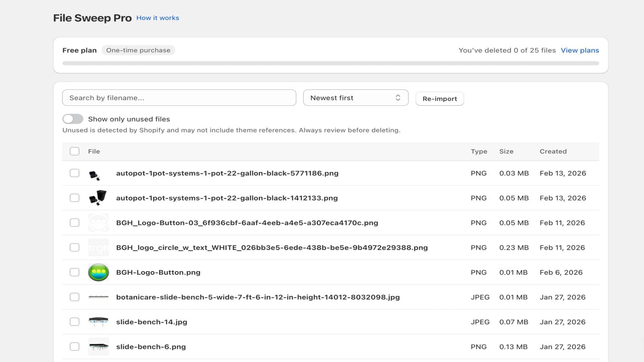Tick the select-all checkbox in header
Screen dimensions: 644x362
click(74, 151)
